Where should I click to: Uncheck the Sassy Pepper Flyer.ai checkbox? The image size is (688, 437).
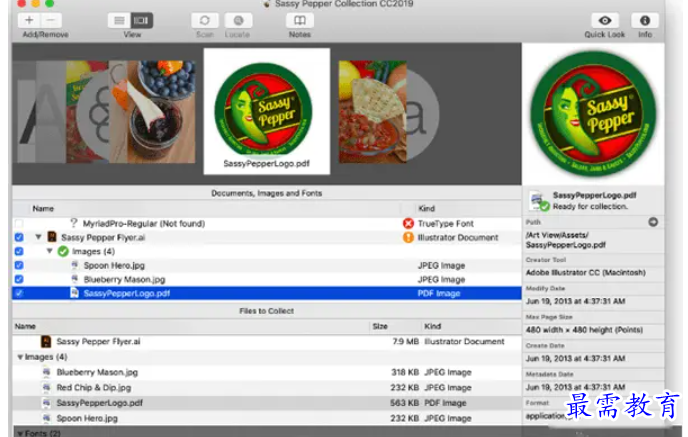(x=19, y=237)
